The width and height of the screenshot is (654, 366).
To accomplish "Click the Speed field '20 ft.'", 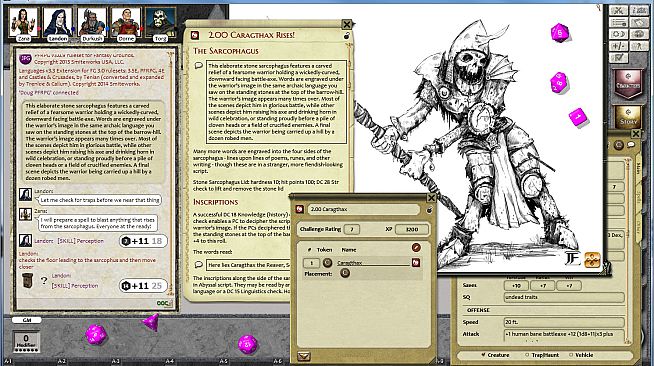I will (564, 322).
